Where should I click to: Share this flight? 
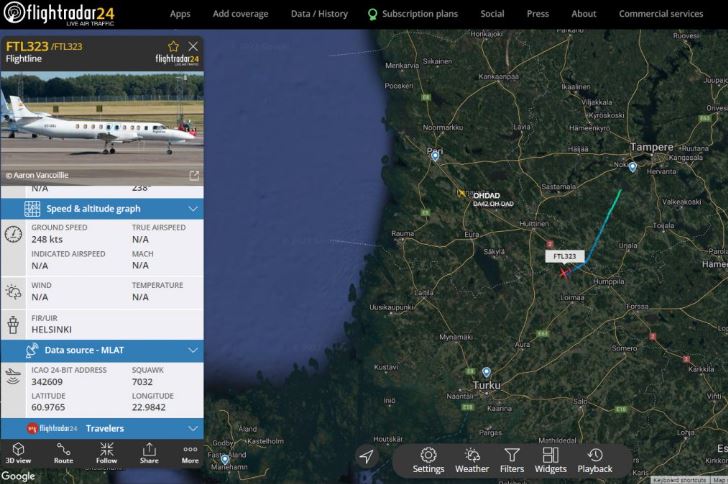coord(149,453)
